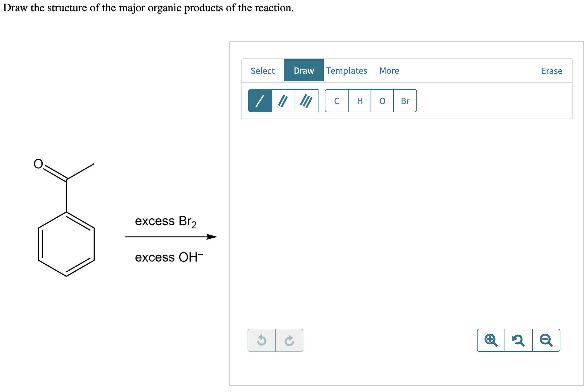Select the triple bond tool
The height and width of the screenshot is (392, 588).
tap(307, 101)
